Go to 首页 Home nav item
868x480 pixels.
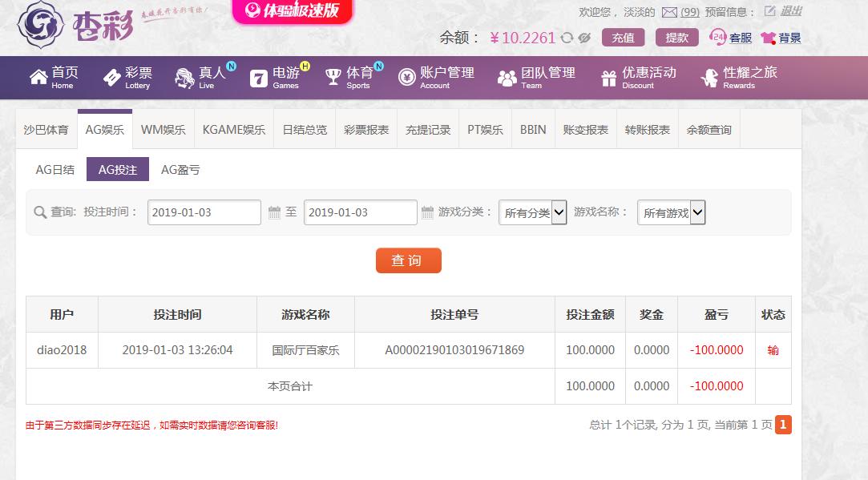tap(55, 78)
